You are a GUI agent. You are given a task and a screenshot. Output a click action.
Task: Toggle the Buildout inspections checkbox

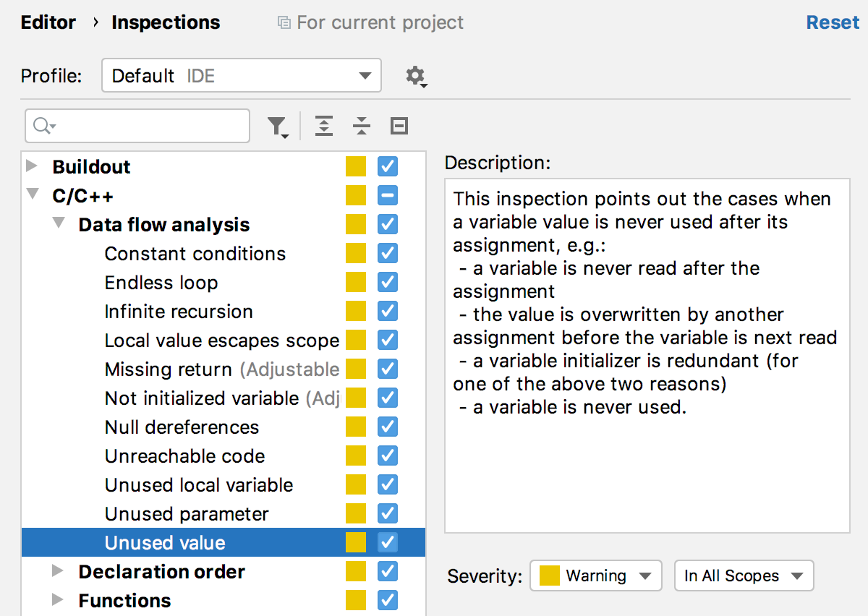(388, 167)
